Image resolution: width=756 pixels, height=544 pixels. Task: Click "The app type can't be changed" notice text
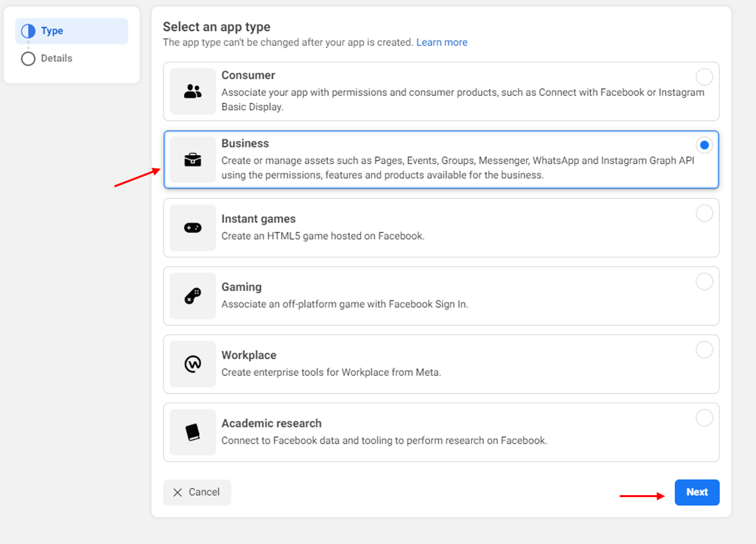coord(288,42)
